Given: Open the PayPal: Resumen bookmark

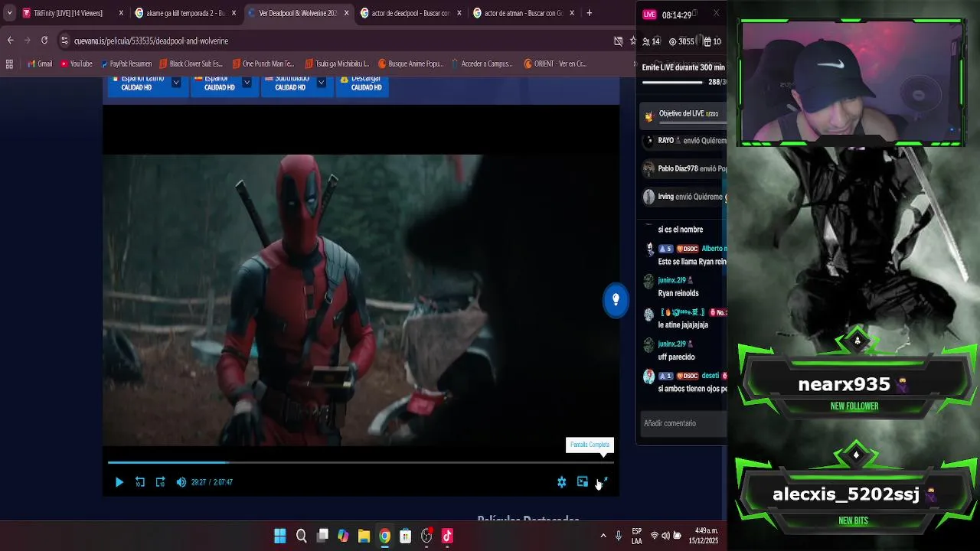Looking at the screenshot, I should pyautogui.click(x=126, y=64).
